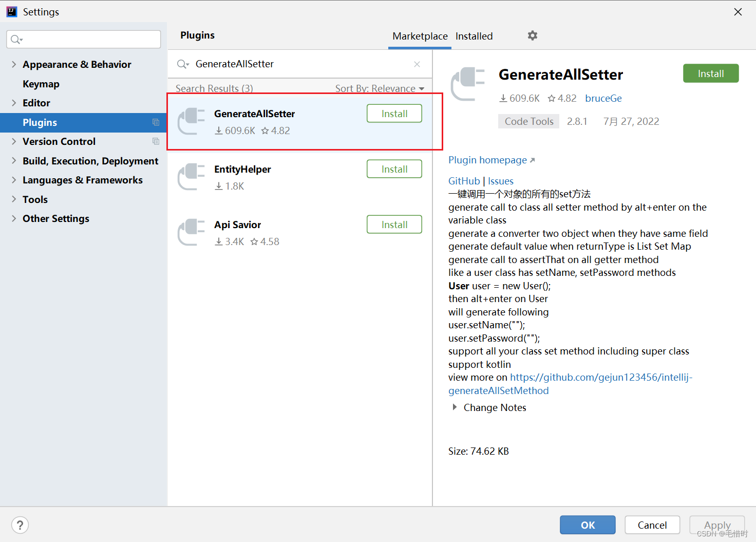
Task: Switch to the Marketplace tab
Action: [x=420, y=36]
